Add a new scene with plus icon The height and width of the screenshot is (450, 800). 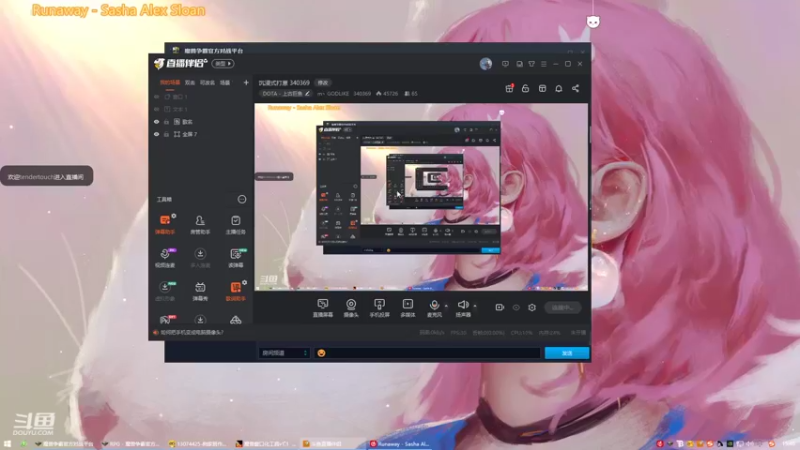tap(246, 82)
